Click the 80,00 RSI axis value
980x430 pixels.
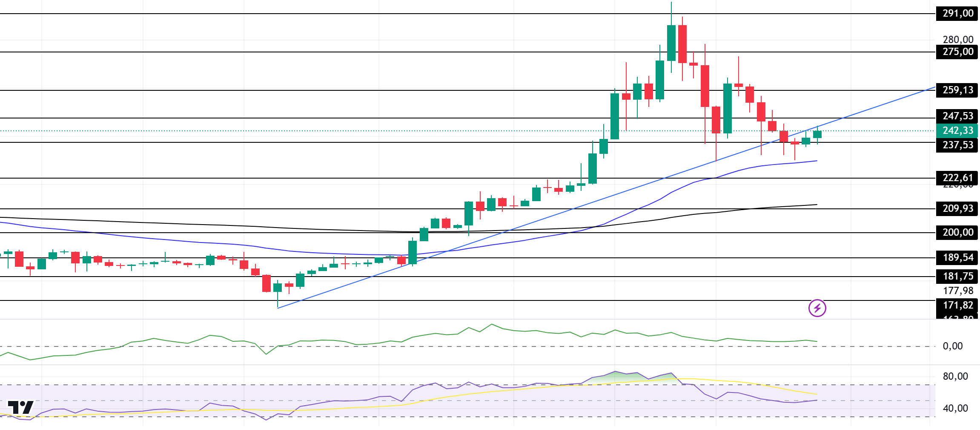click(x=955, y=376)
